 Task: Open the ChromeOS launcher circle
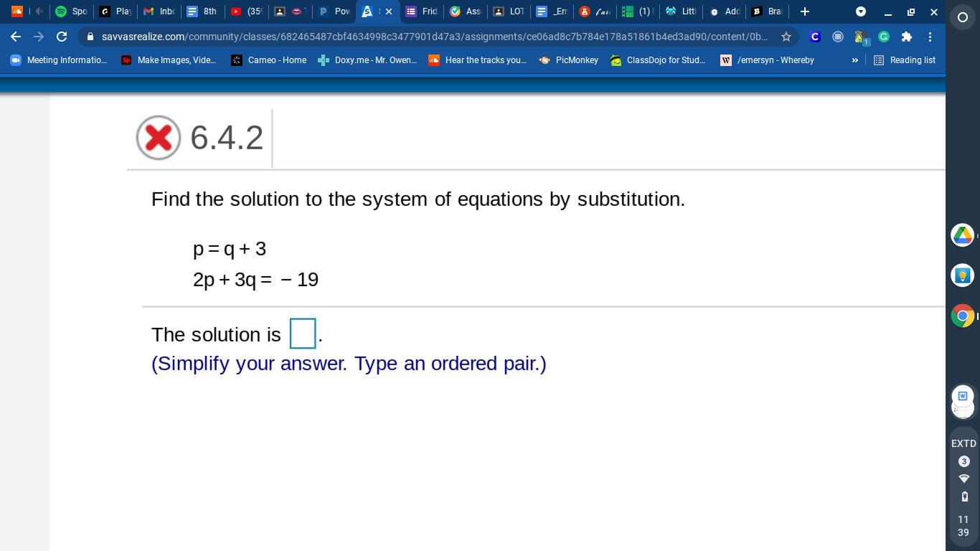point(963,17)
